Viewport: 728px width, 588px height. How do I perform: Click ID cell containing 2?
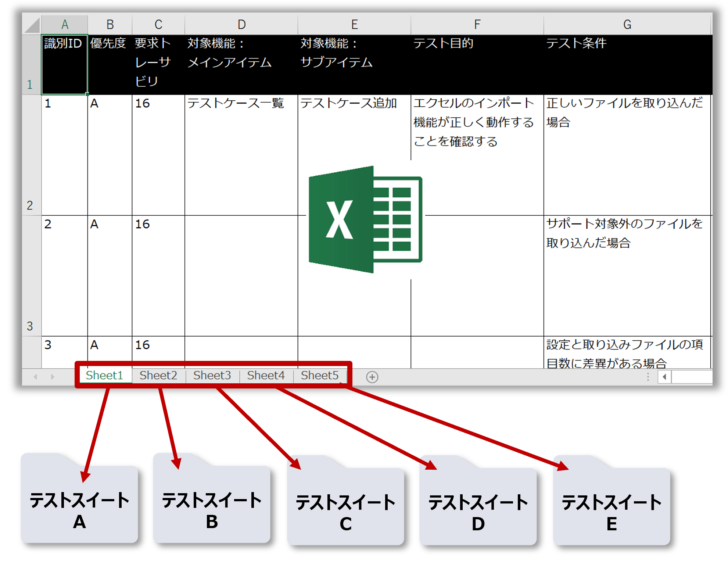[x=65, y=276]
